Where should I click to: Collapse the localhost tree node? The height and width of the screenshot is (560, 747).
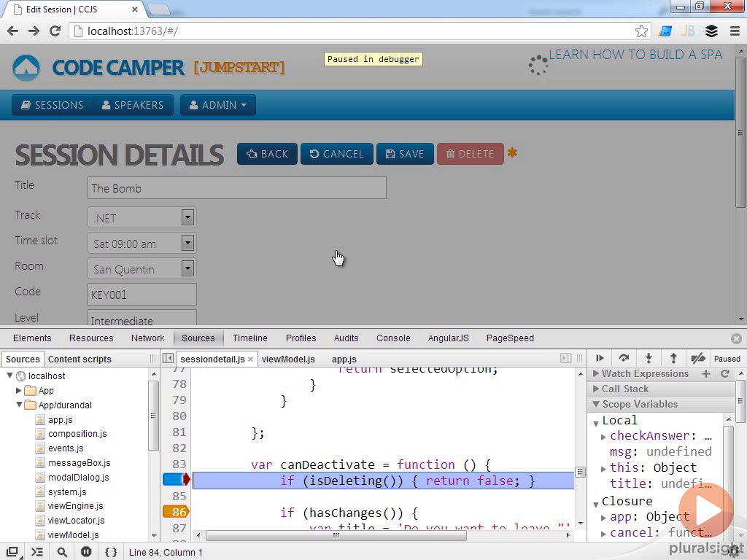9,376
